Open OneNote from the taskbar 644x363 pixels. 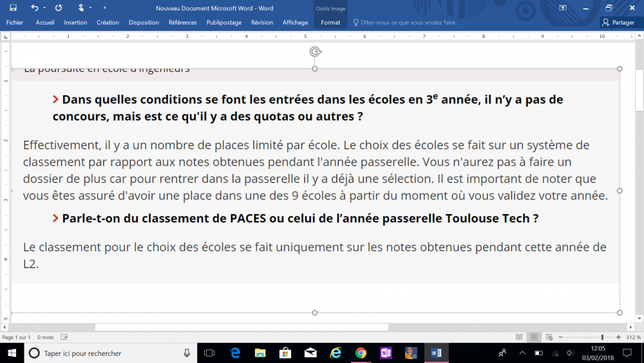[386, 353]
